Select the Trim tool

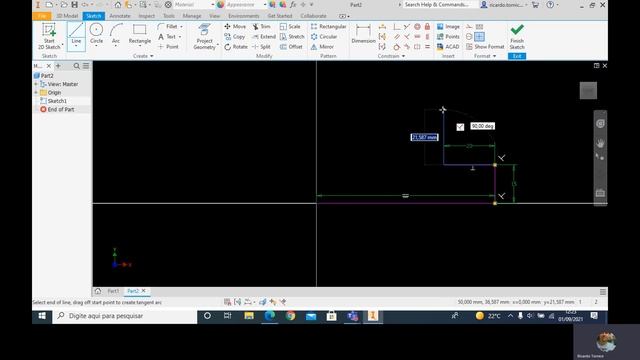[261, 27]
